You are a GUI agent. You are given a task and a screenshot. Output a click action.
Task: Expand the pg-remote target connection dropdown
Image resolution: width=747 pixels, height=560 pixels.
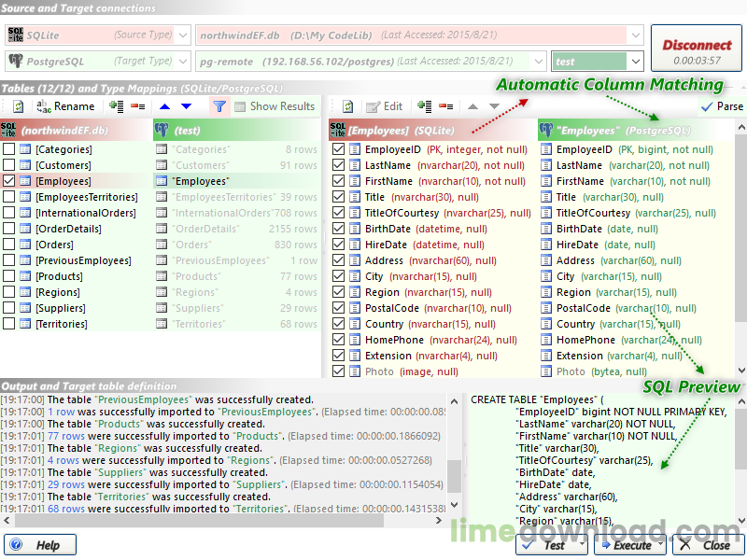[x=539, y=62]
